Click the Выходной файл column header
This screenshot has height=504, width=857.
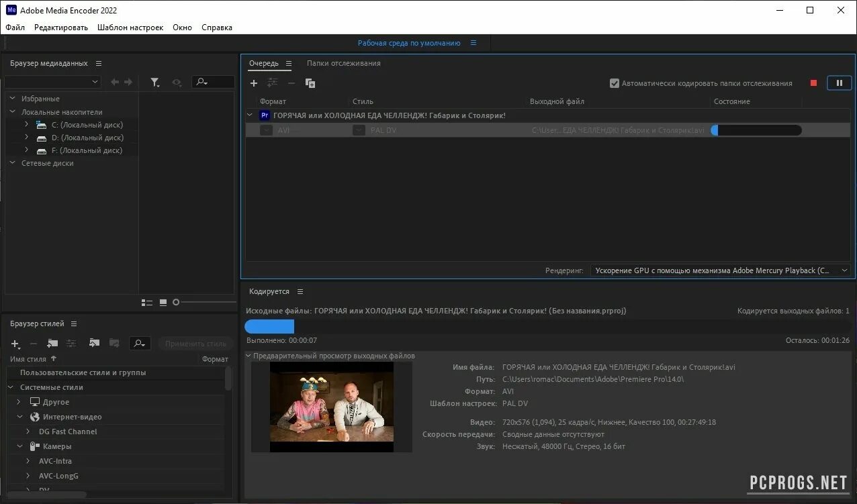pyautogui.click(x=557, y=101)
